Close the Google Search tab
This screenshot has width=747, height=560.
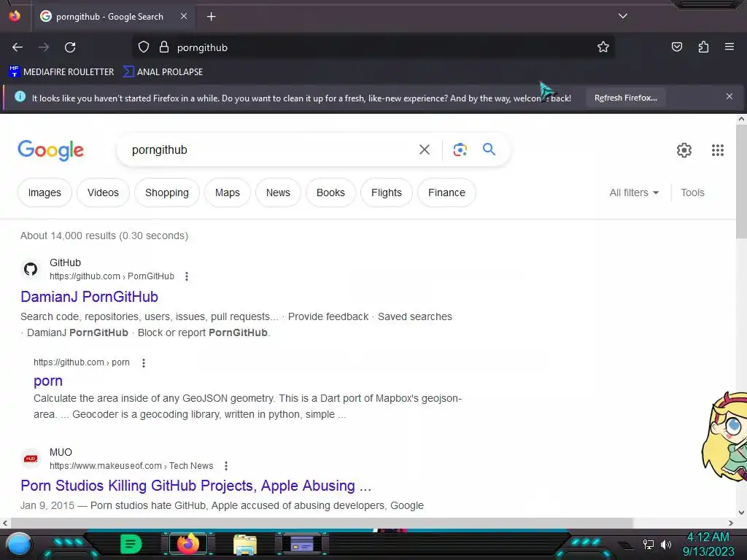(x=184, y=16)
